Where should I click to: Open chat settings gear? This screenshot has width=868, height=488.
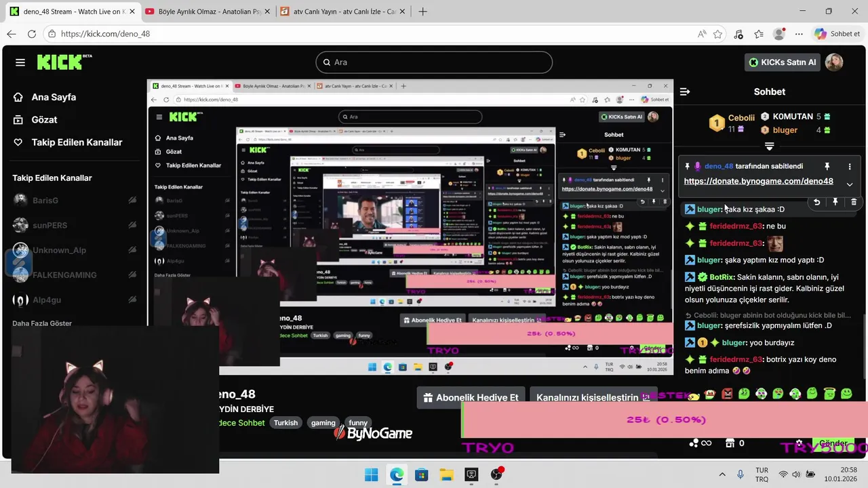799,443
